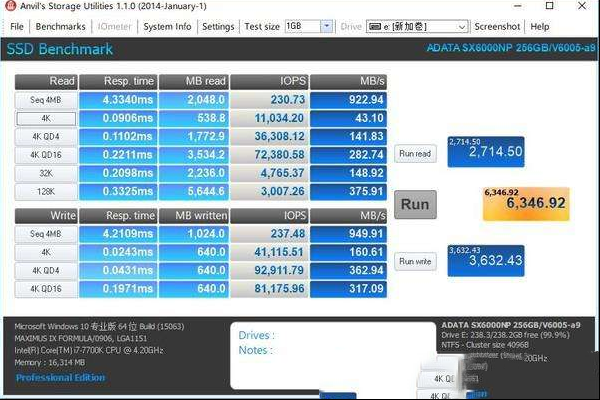This screenshot has height=400, width=600.
Task: Click the read 4K QD4 test button
Action: tap(46, 137)
